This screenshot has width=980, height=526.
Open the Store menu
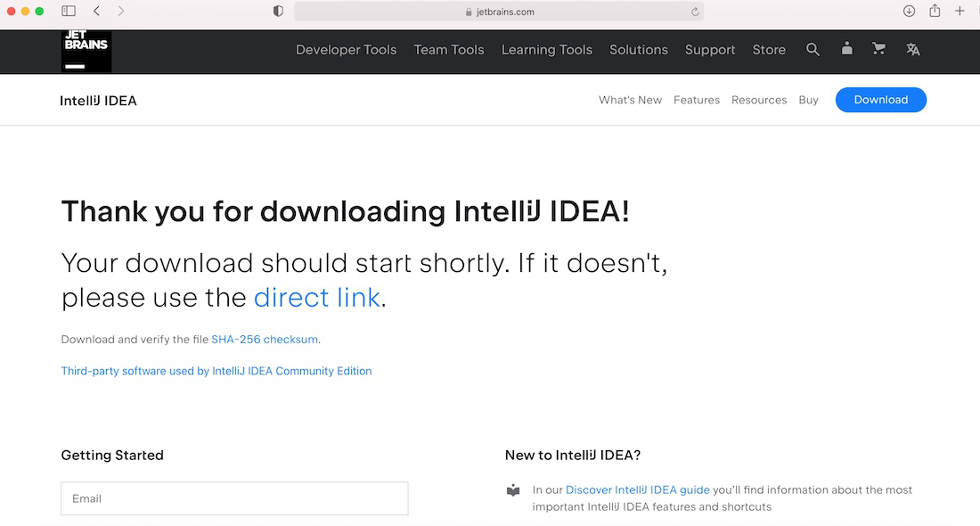769,49
